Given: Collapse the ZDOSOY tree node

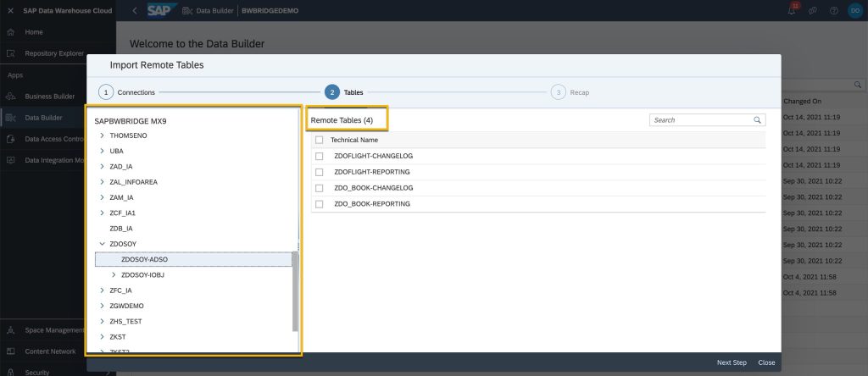Looking at the screenshot, I should coord(102,244).
